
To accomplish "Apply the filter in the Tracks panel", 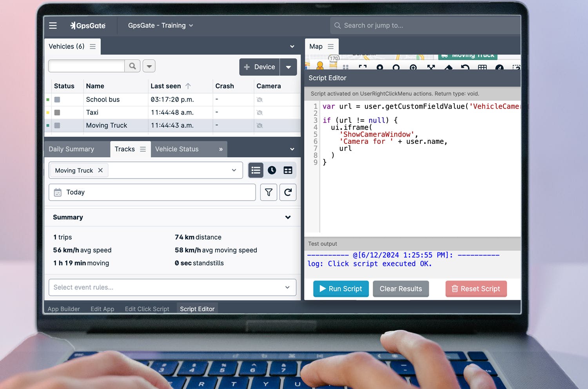I will [269, 192].
